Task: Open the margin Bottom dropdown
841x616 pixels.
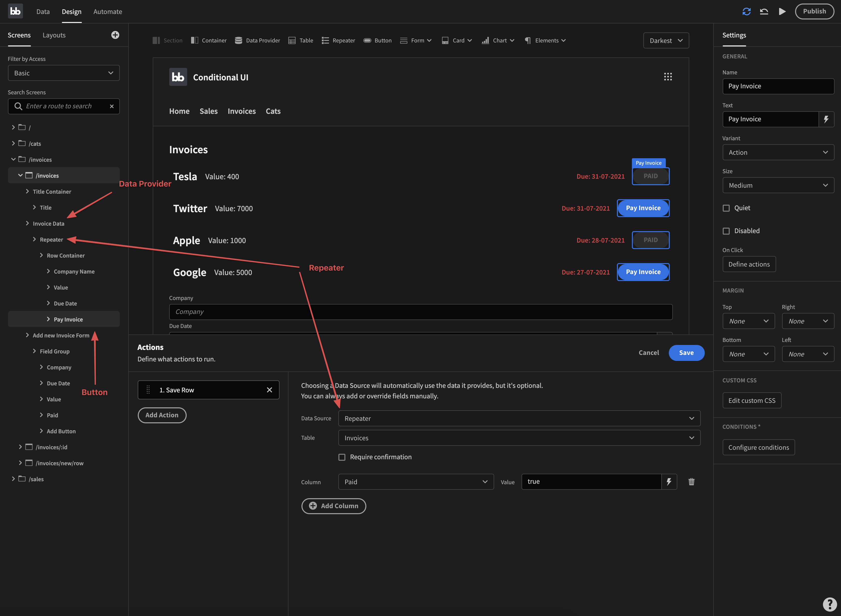Action: click(749, 354)
